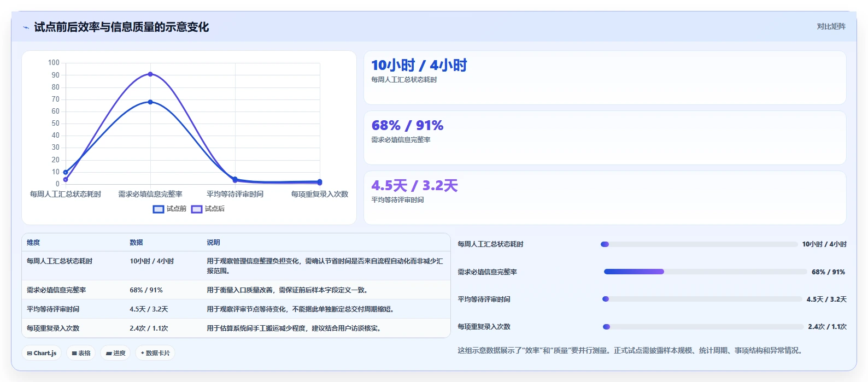Click description starting 用于衡量入口质量改善
Image resolution: width=868 pixels, height=382 pixels.
tap(288, 290)
